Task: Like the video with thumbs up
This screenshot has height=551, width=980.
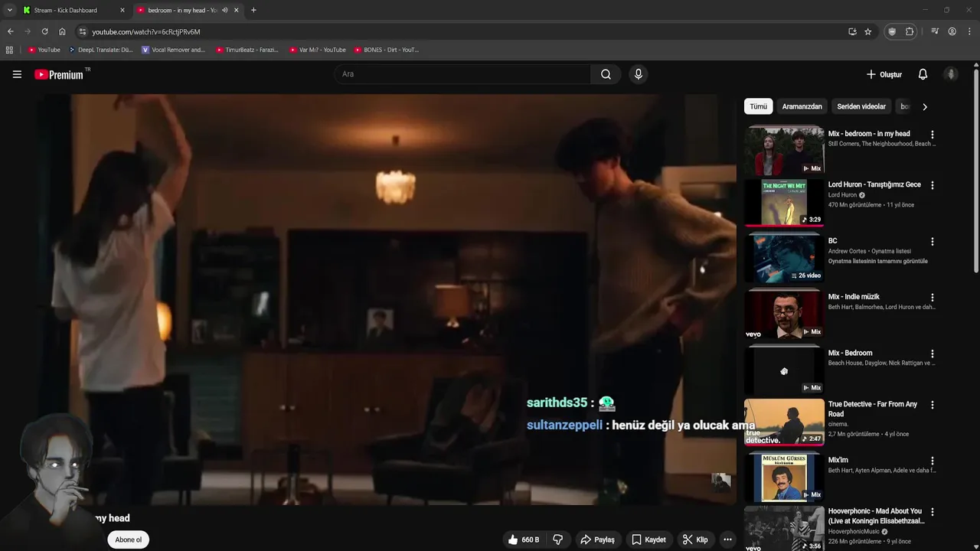Action: 523,540
